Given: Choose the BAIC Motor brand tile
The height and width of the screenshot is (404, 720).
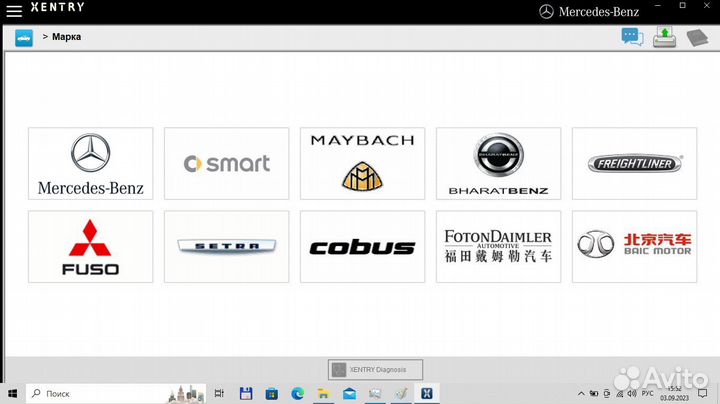Looking at the screenshot, I should point(634,246).
